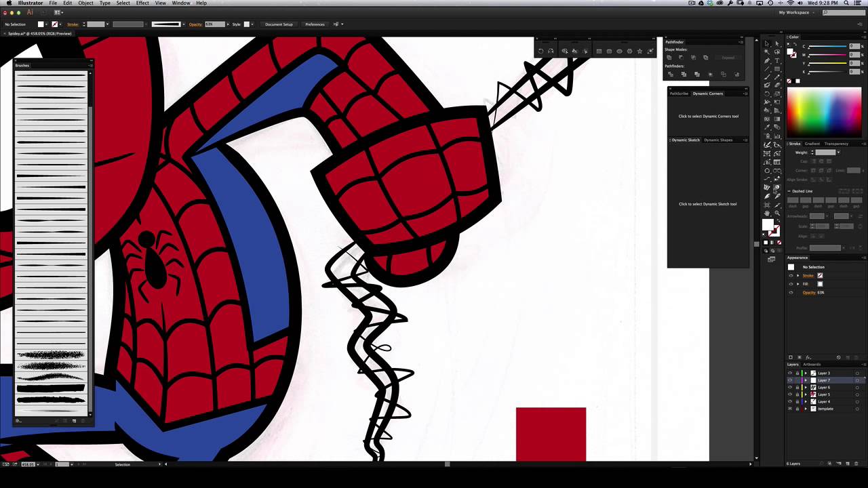Open the stroke Weight dropdown

839,152
